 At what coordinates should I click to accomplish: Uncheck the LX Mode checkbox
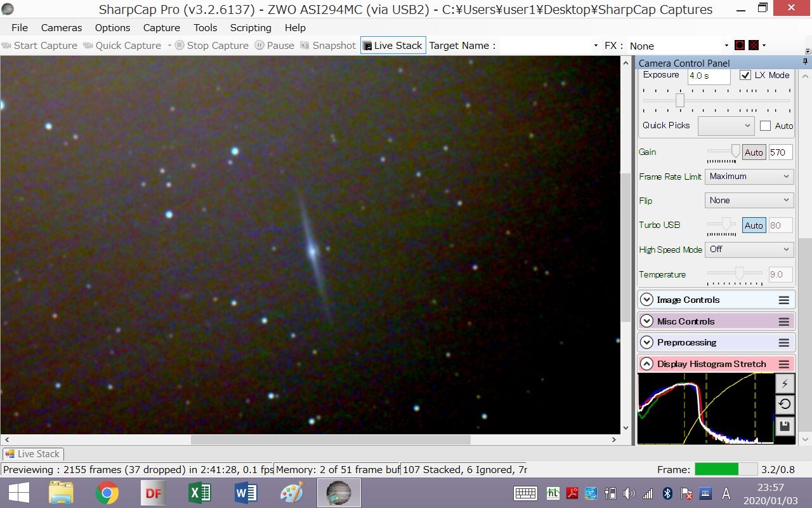point(745,75)
